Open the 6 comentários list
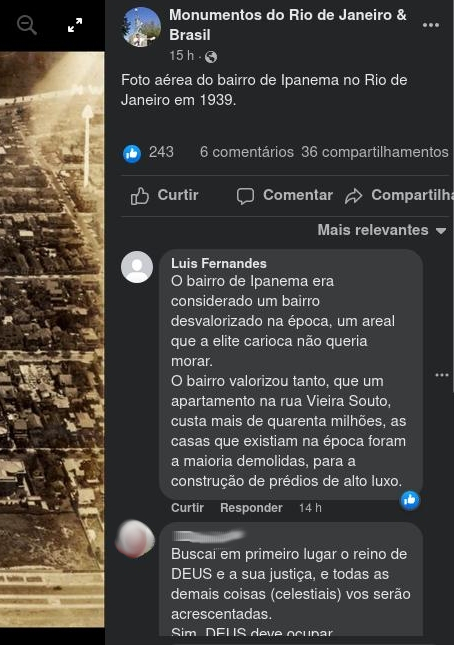 pos(247,152)
